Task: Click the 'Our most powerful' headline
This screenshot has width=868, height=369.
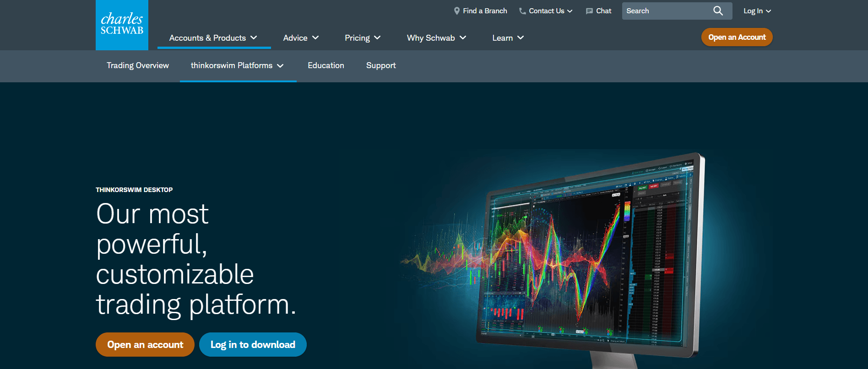Action: tap(196, 259)
